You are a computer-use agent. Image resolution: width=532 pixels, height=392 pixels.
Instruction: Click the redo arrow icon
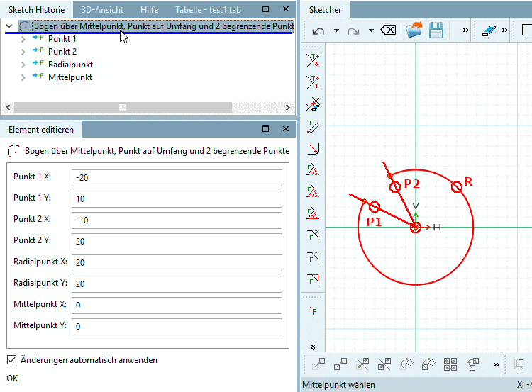coord(353,31)
